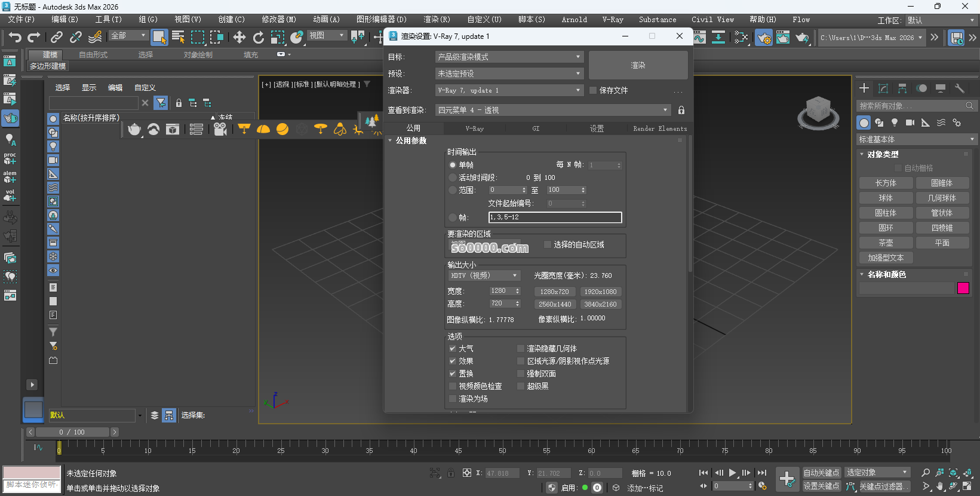Select the Move tool in toolbar
The width and height of the screenshot is (980, 496).
tap(239, 38)
